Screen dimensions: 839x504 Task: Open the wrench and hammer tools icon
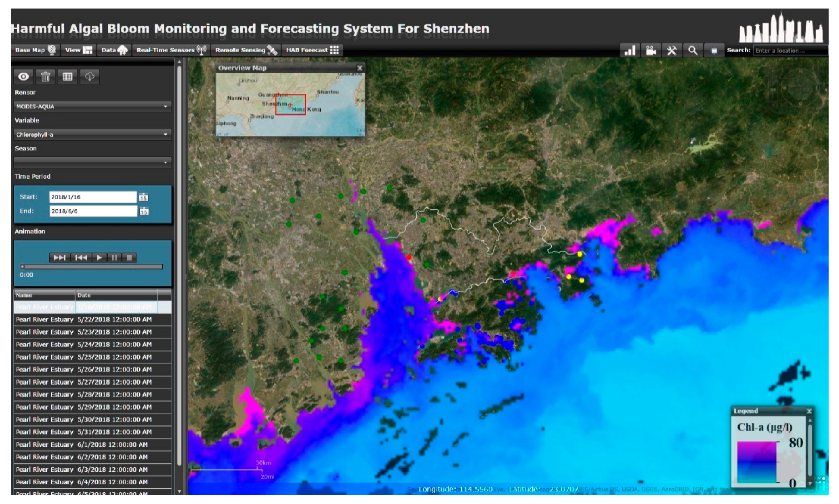pos(672,51)
